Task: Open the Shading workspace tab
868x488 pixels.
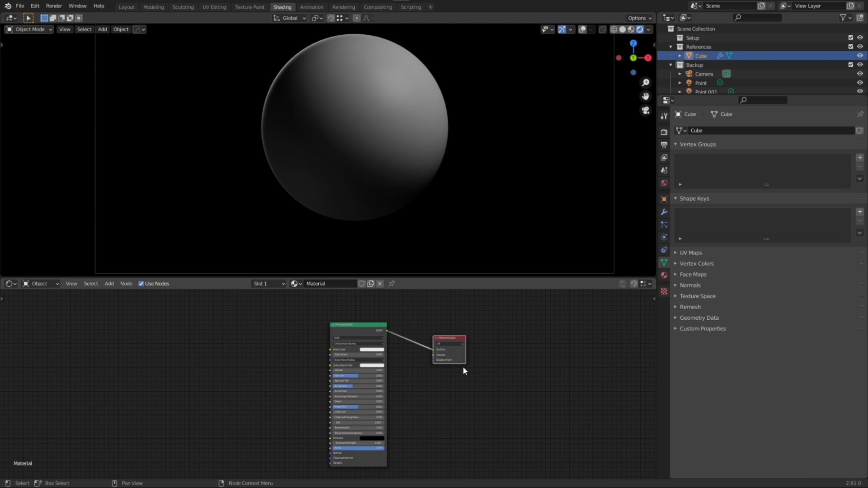Action: (282, 7)
